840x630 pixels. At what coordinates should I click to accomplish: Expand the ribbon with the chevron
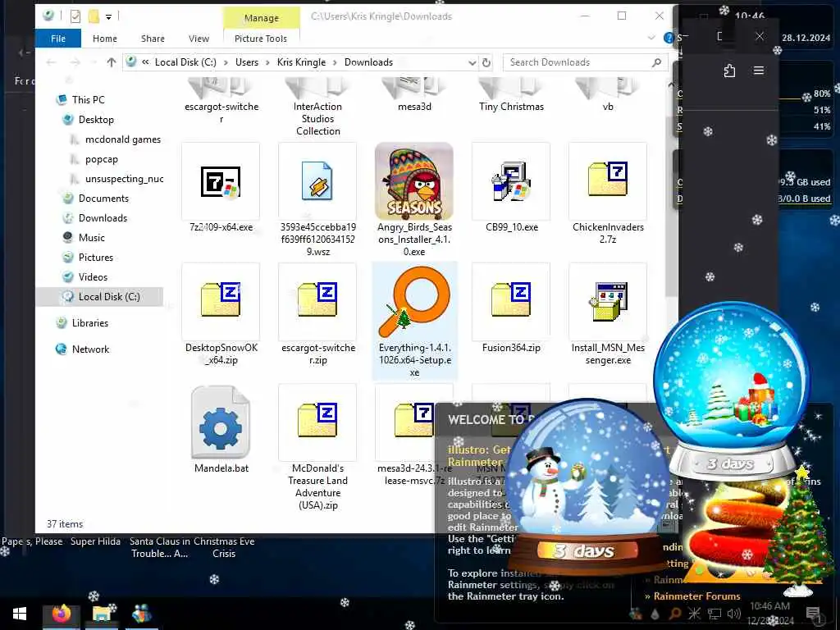[x=651, y=38]
